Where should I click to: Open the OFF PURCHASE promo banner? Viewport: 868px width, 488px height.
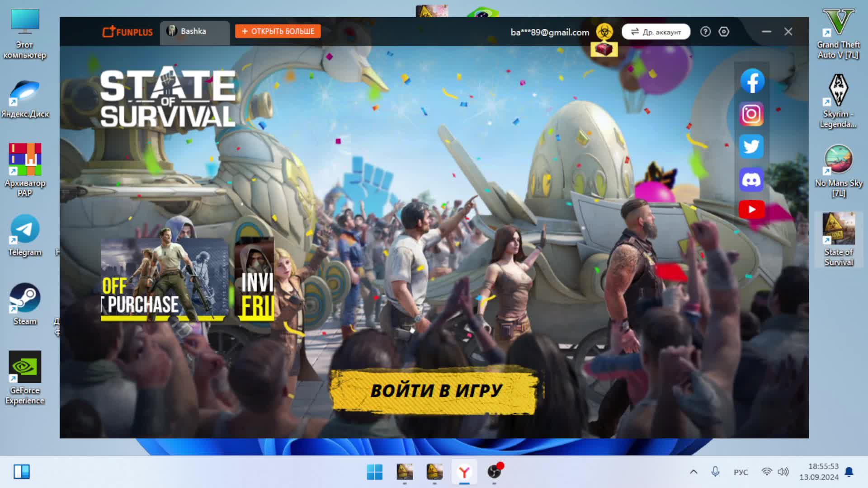coord(165,280)
